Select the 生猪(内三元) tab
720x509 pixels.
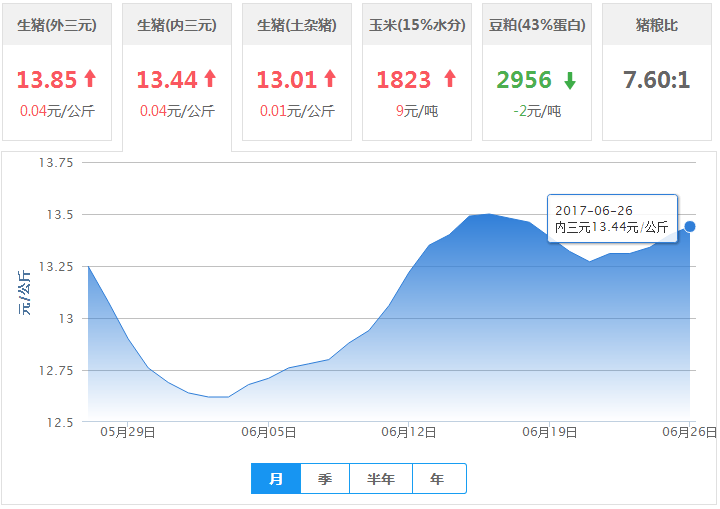click(x=177, y=25)
